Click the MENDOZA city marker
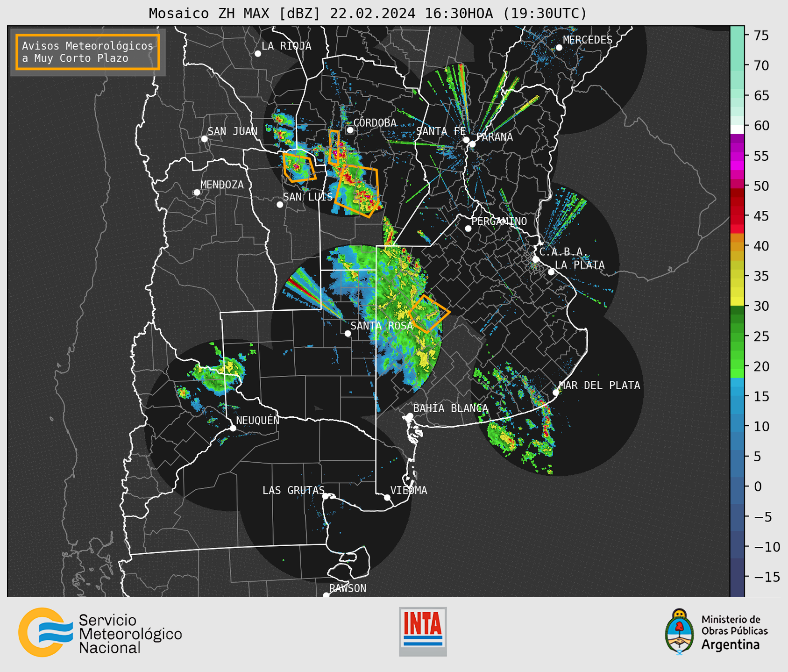The width and height of the screenshot is (788, 672). click(x=197, y=193)
